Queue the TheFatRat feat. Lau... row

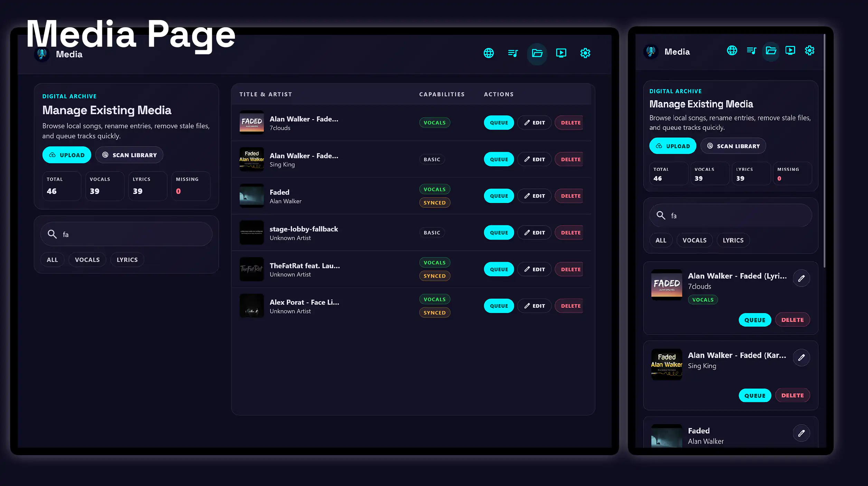(x=499, y=269)
